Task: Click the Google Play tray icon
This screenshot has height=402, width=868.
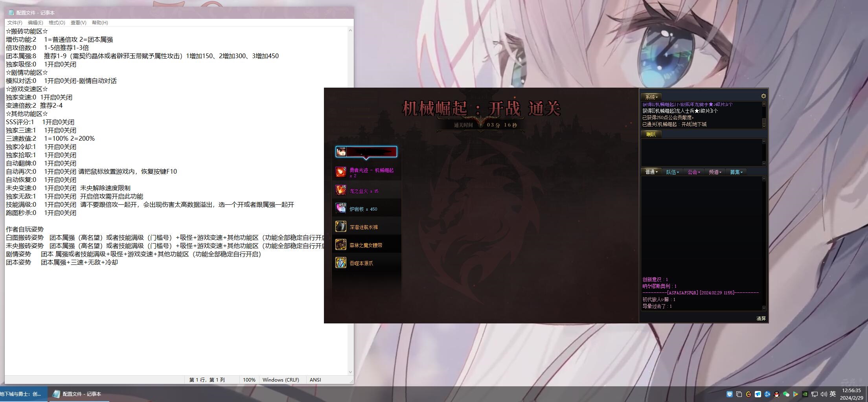Action: click(x=795, y=394)
